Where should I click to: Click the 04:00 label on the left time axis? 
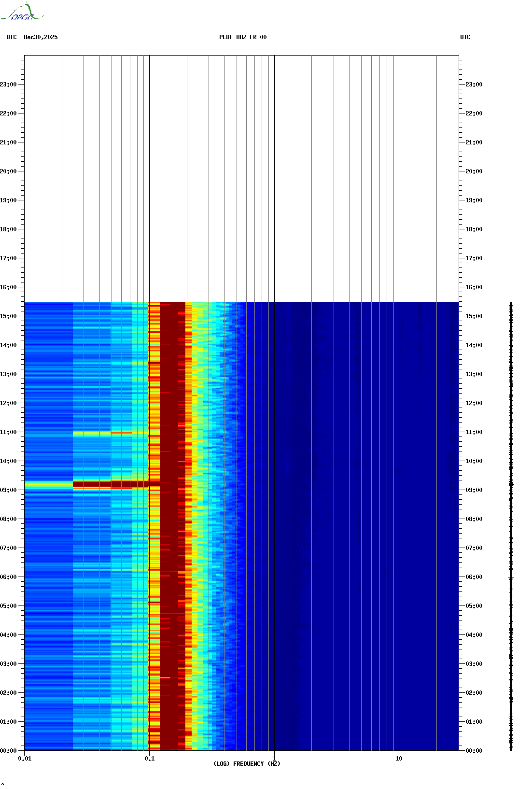(8, 635)
